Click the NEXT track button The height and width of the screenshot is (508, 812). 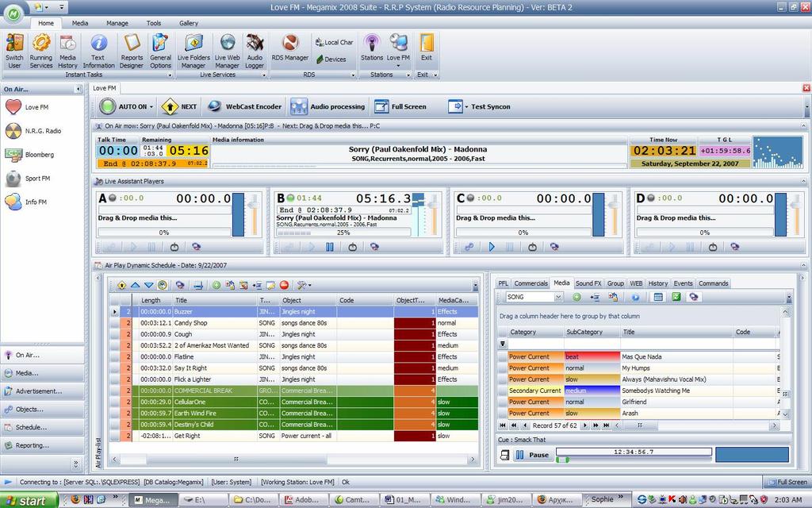(x=179, y=107)
